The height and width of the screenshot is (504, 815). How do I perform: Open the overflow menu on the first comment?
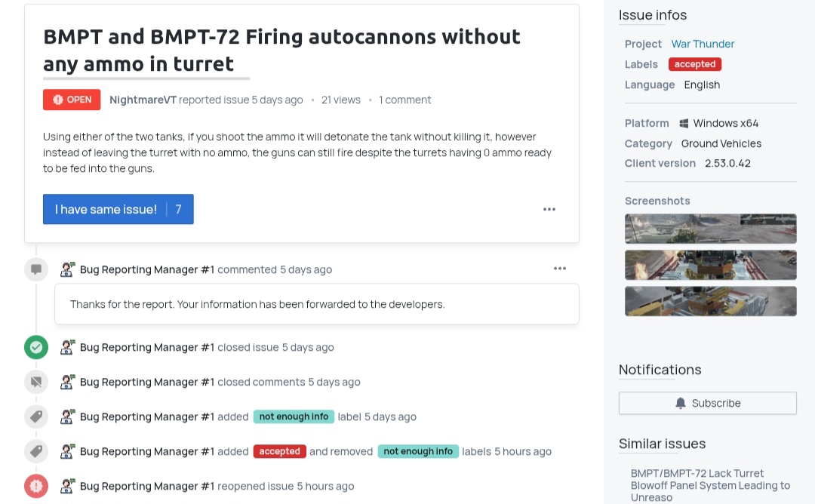click(x=560, y=268)
